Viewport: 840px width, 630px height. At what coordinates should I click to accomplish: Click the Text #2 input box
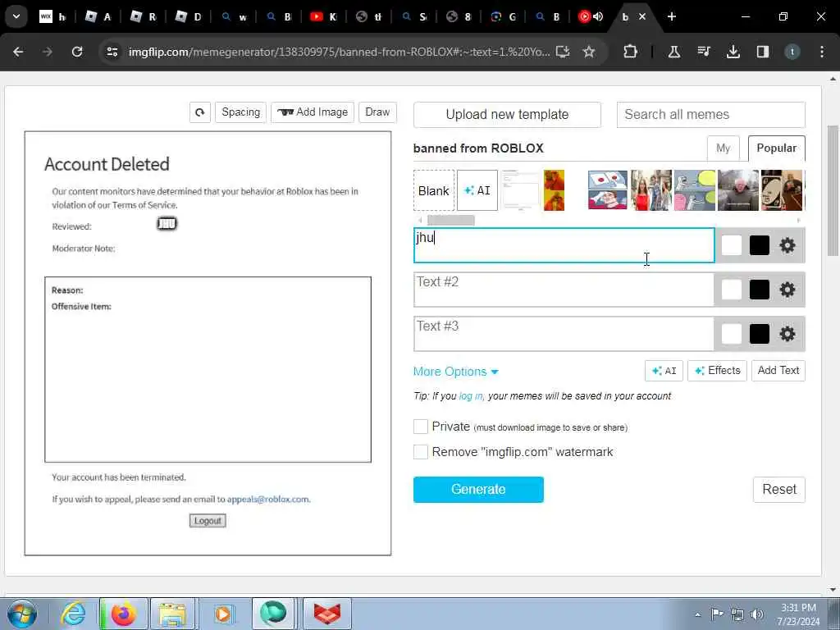tap(564, 290)
